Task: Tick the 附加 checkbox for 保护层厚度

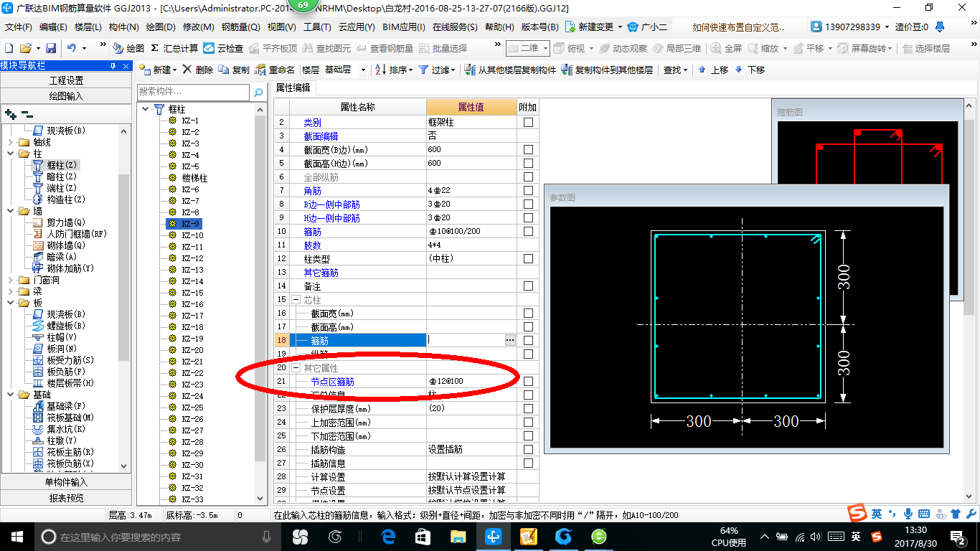Action: (528, 409)
